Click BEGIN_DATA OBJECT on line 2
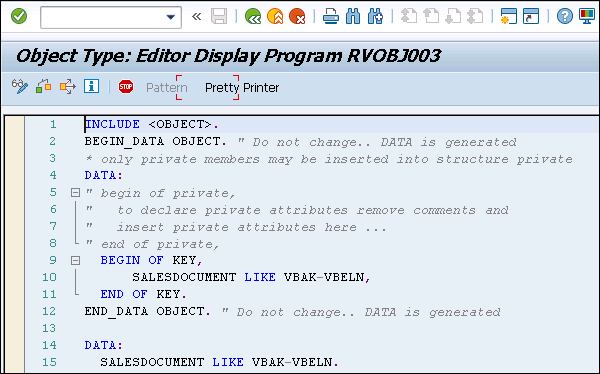This screenshot has height=374, width=600. (x=152, y=141)
